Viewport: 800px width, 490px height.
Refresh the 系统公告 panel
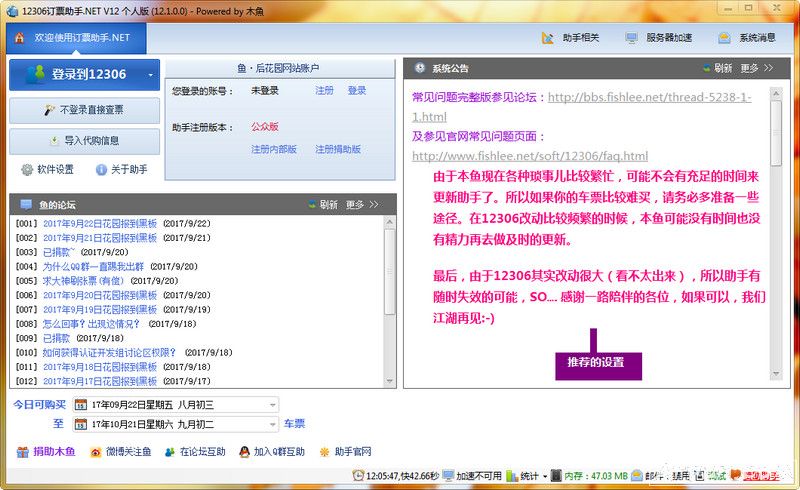coord(717,68)
